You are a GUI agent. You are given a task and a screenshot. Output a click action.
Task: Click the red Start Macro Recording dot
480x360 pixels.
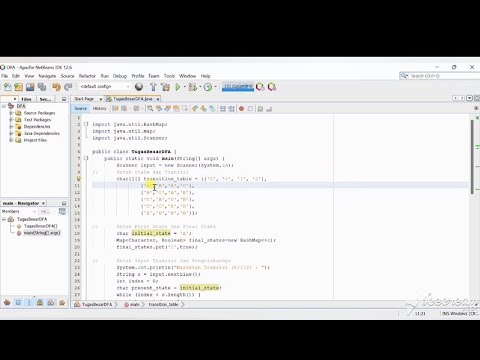241,108
